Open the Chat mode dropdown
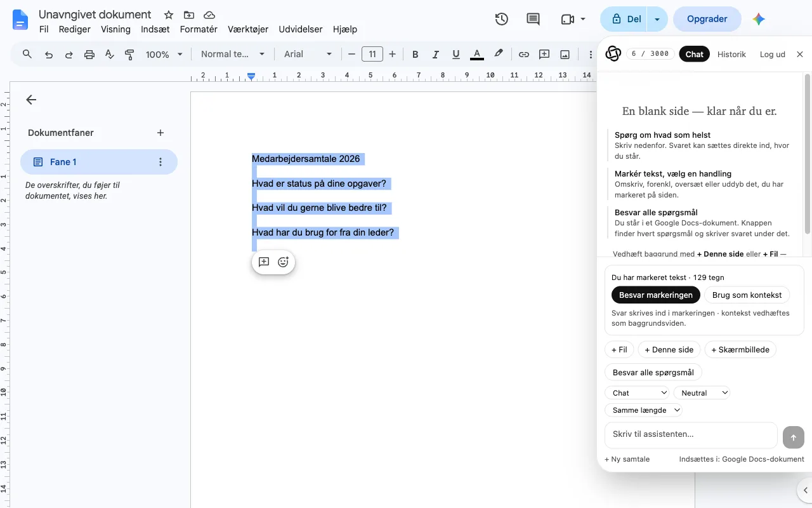812x508 pixels. coord(637,393)
